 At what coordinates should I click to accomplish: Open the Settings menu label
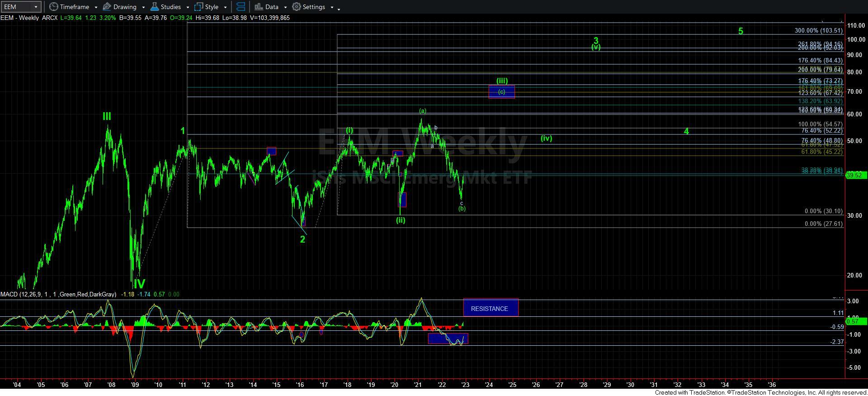point(314,7)
